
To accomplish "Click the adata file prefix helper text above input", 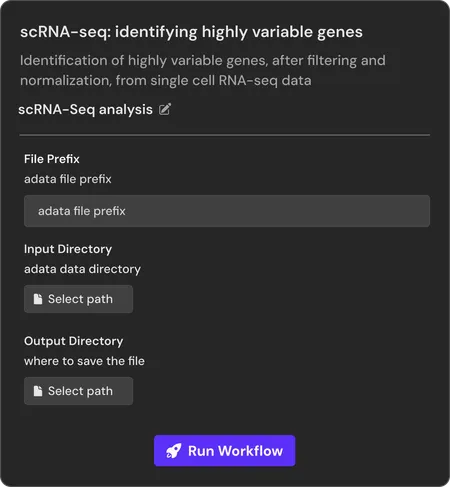I will [x=68, y=179].
